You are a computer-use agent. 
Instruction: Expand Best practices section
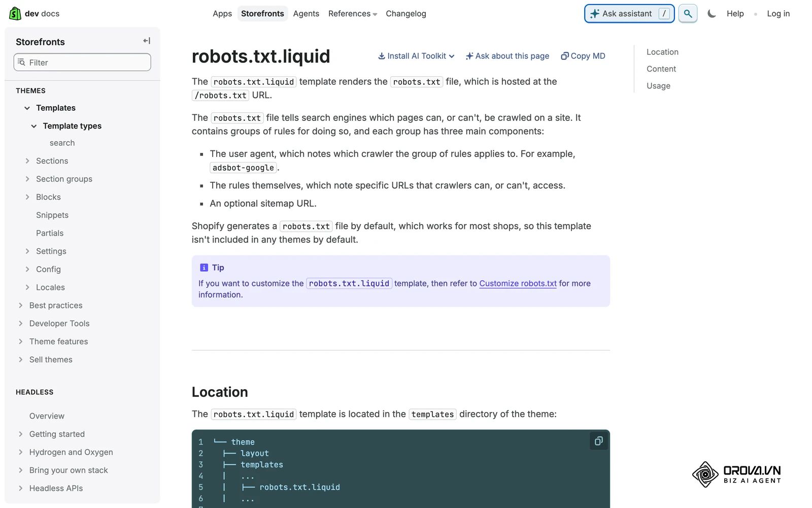pyautogui.click(x=21, y=305)
